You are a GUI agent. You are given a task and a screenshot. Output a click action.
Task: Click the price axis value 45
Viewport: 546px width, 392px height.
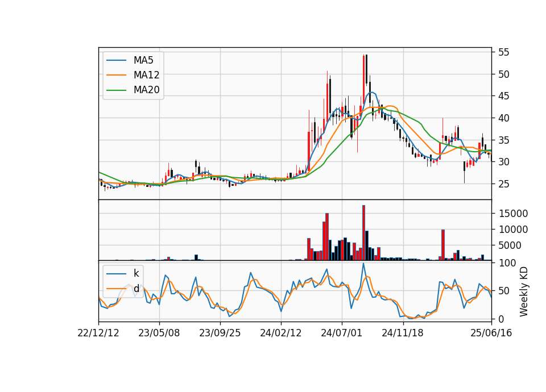point(503,96)
